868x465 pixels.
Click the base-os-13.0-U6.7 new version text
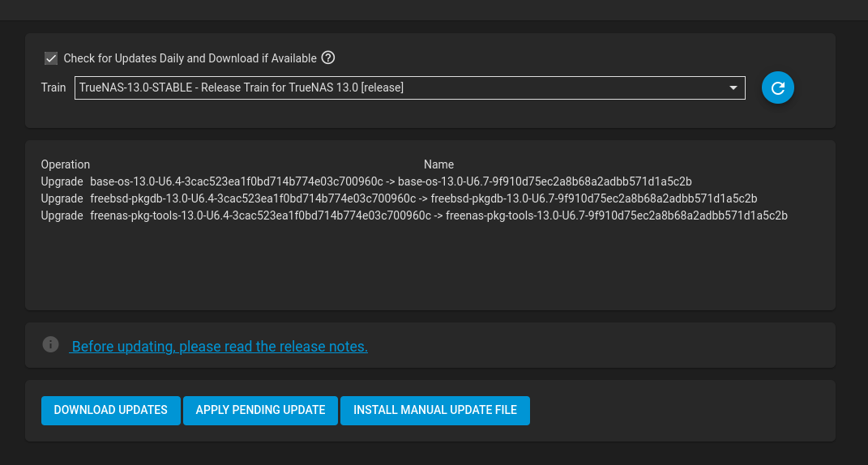(x=545, y=181)
